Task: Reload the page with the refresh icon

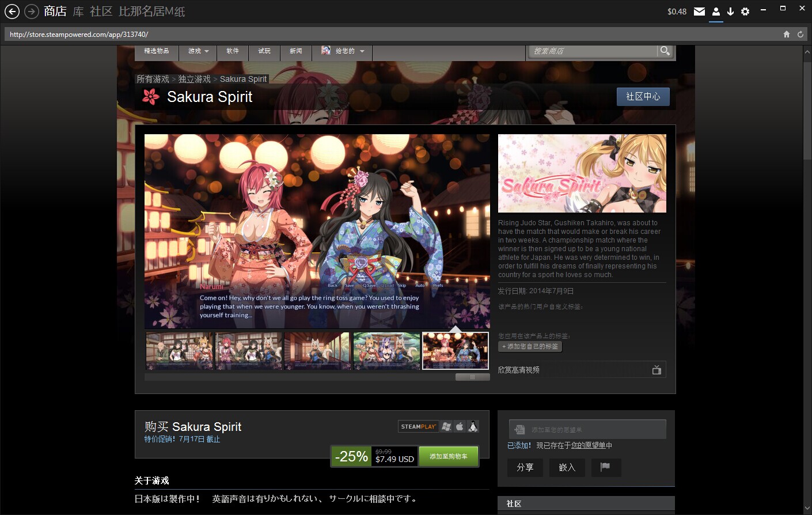Action: click(800, 34)
